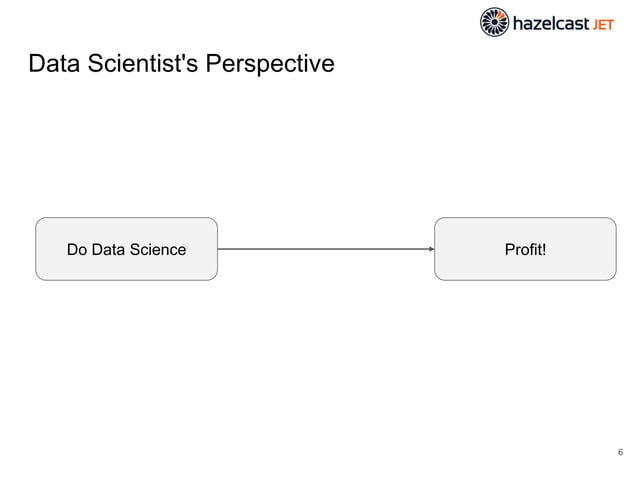Viewport: 638px width, 478px height.
Task: Click the left end of the connector arrow
Action: (x=220, y=249)
